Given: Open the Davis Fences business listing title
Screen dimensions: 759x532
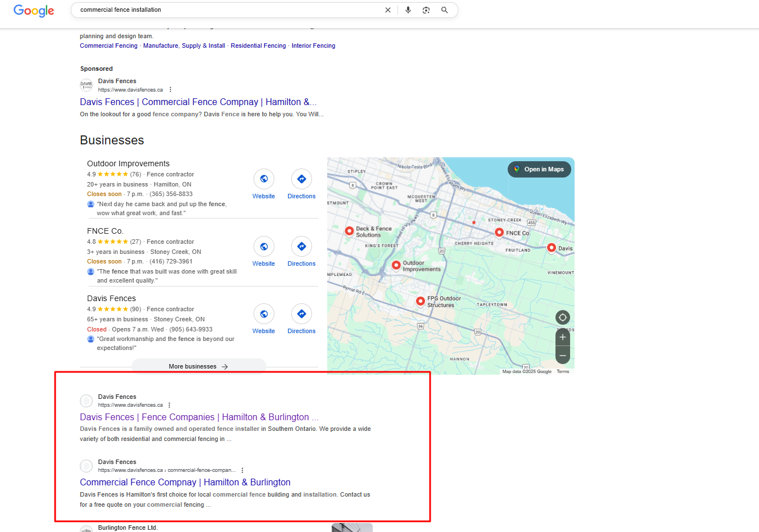Looking at the screenshot, I should (x=111, y=298).
